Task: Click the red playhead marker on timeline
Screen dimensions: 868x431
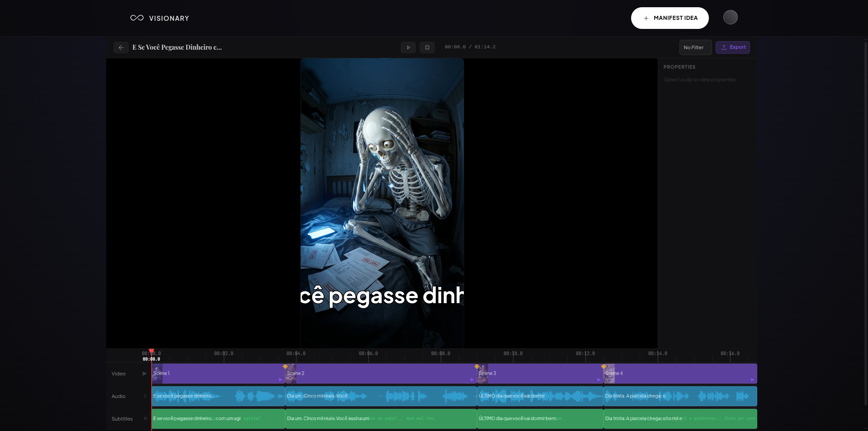Action: pyautogui.click(x=151, y=351)
